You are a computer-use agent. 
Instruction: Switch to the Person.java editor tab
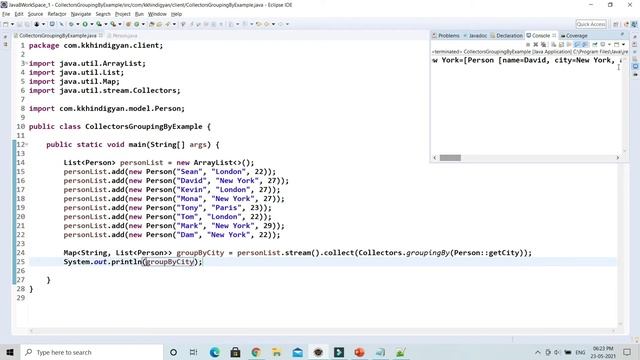pos(124,36)
